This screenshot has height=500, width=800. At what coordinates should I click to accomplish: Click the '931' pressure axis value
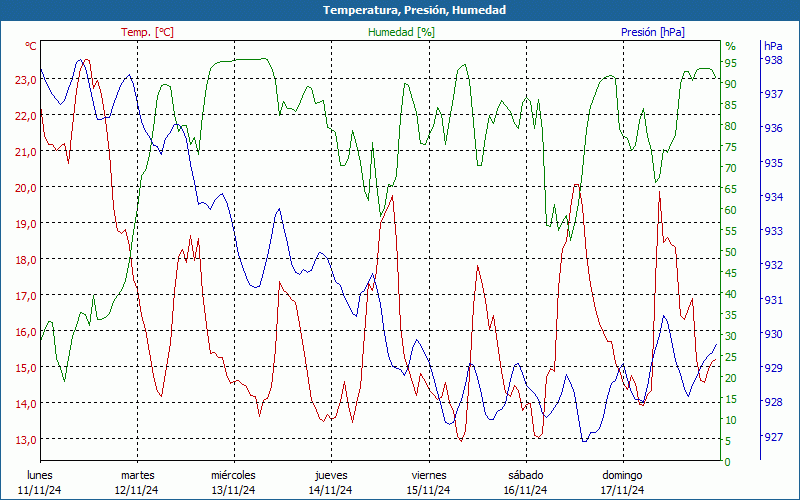pos(773,300)
